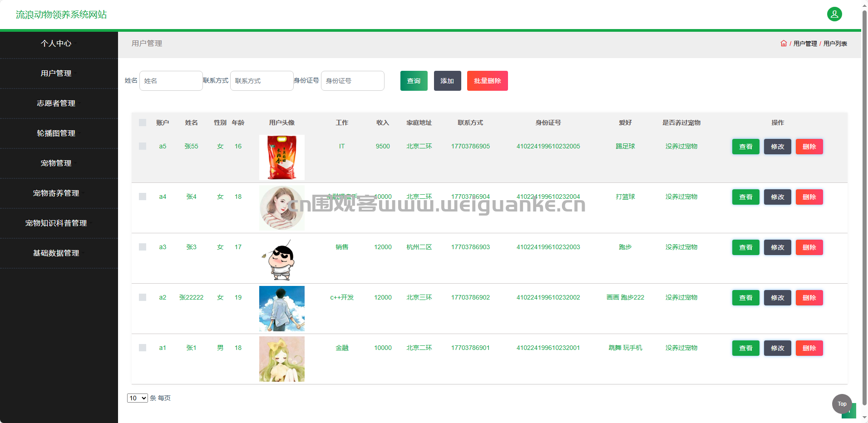Expand 轮播图管理 sidebar menu
The image size is (868, 423).
tap(59, 133)
